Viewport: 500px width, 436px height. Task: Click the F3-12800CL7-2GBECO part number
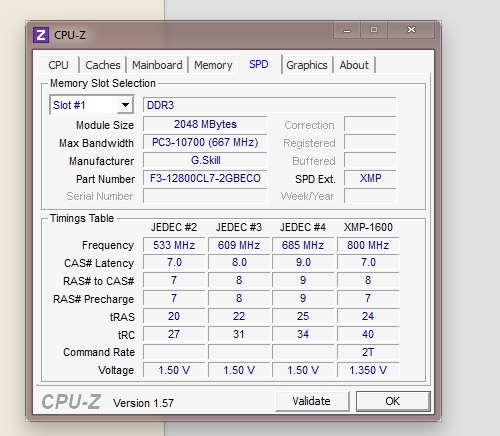tap(205, 178)
